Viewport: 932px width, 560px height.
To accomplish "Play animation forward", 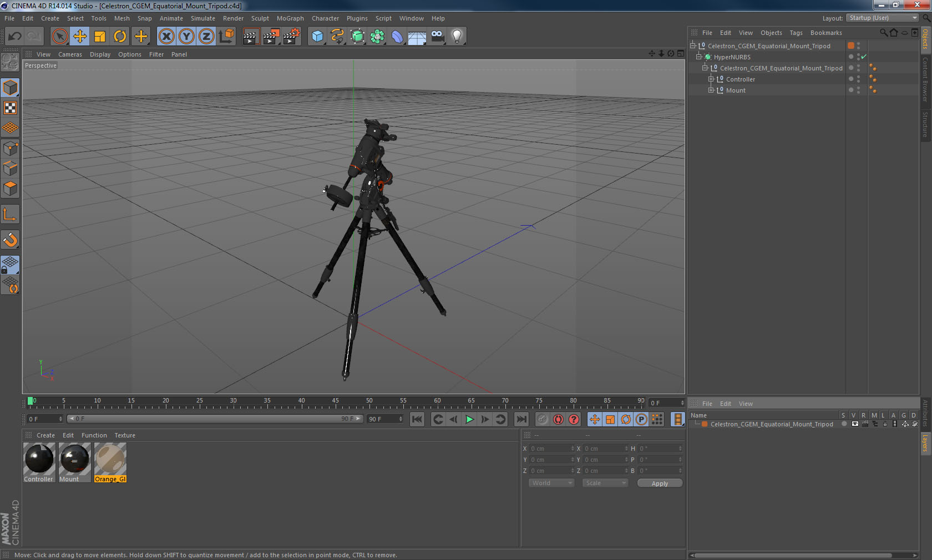I will tap(469, 419).
